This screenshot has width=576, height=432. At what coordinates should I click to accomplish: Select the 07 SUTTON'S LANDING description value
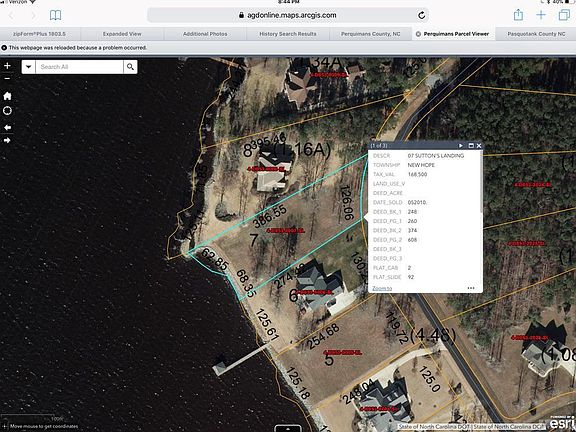[x=436, y=156]
